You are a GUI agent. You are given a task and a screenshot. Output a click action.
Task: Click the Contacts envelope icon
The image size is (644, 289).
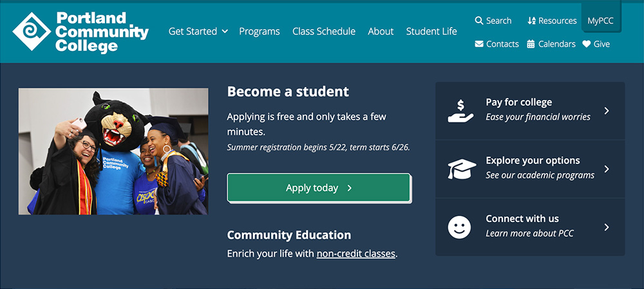[x=479, y=44]
